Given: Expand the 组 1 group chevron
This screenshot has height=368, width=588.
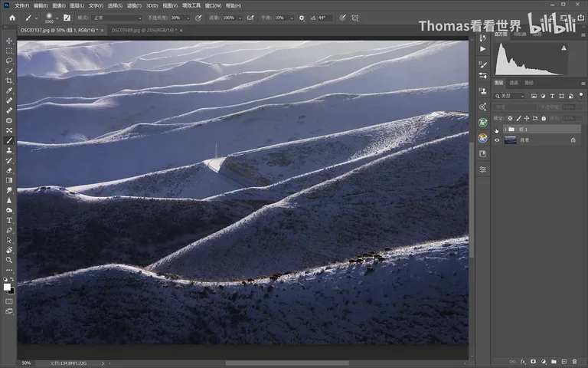Looking at the screenshot, I should [x=505, y=130].
